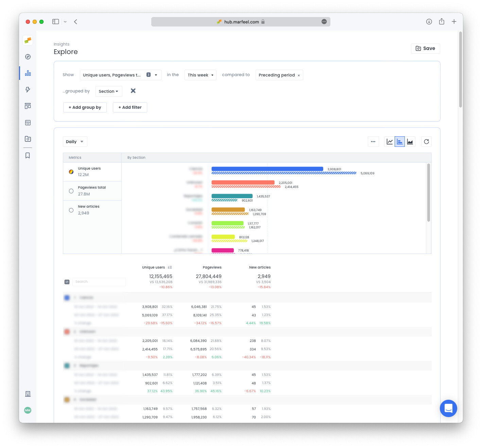Viewport: 482px width, 448px height.
Task: Open the dashboard layout sidebar icon
Action: click(28, 106)
